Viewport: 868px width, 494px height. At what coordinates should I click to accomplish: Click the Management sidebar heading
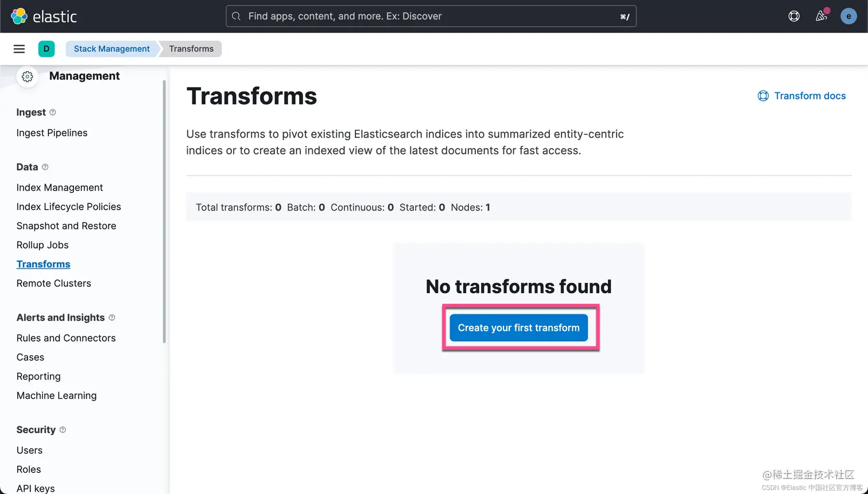tap(84, 76)
